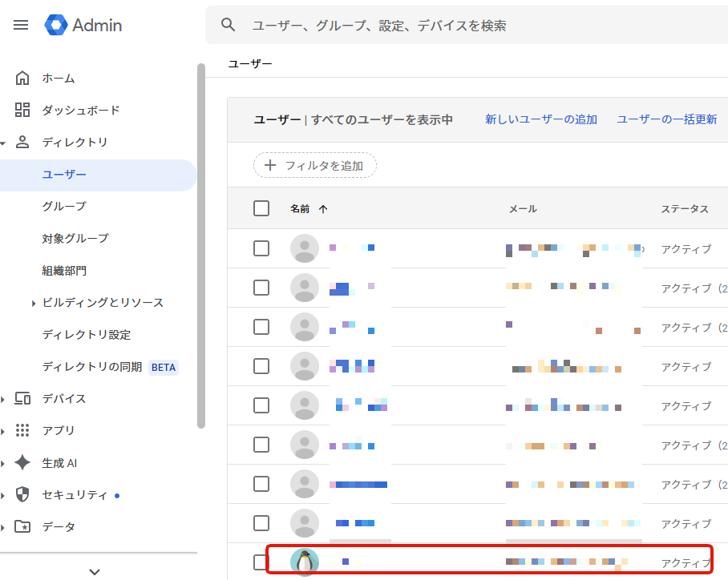Select グループ in the sidebar
Image resolution: width=728 pixels, height=580 pixels.
[x=64, y=206]
